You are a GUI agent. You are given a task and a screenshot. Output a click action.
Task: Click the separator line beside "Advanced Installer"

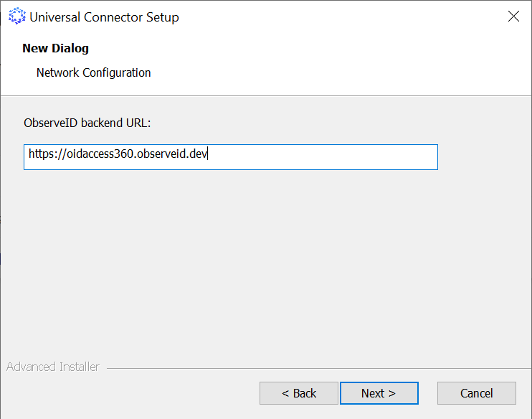point(315,369)
